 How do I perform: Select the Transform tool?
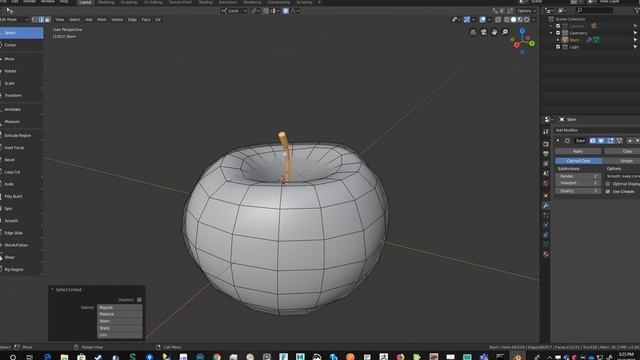[x=21, y=96]
